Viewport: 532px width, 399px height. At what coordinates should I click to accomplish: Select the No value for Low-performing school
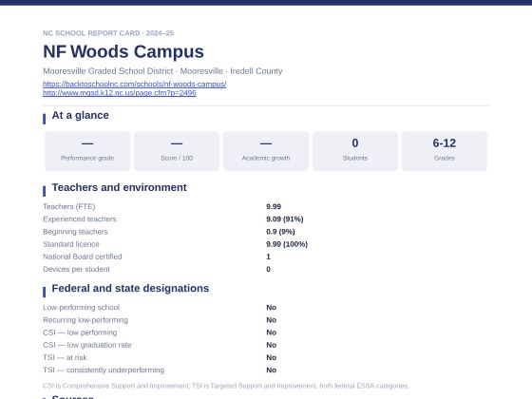click(x=271, y=308)
